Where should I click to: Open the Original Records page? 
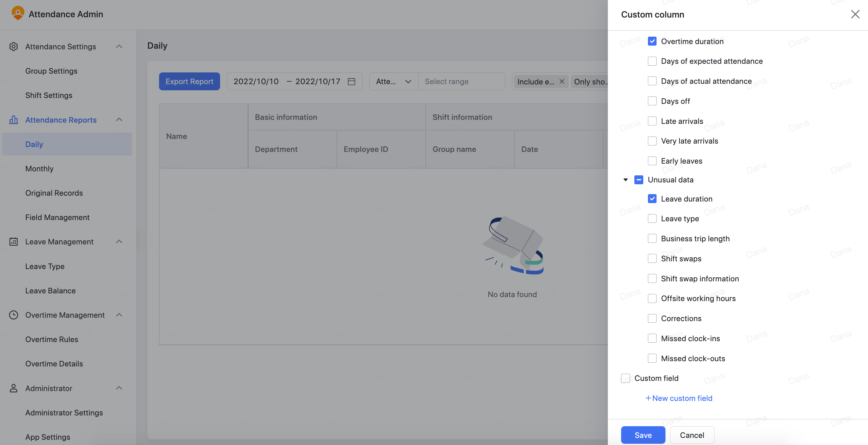[54, 193]
